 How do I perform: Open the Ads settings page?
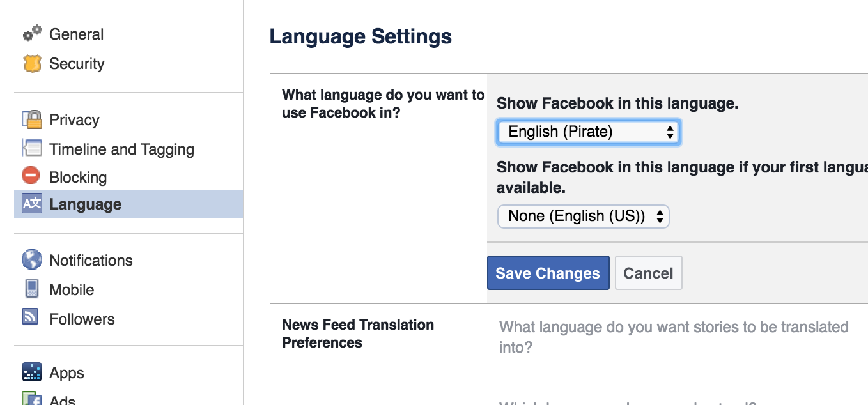tap(63, 401)
